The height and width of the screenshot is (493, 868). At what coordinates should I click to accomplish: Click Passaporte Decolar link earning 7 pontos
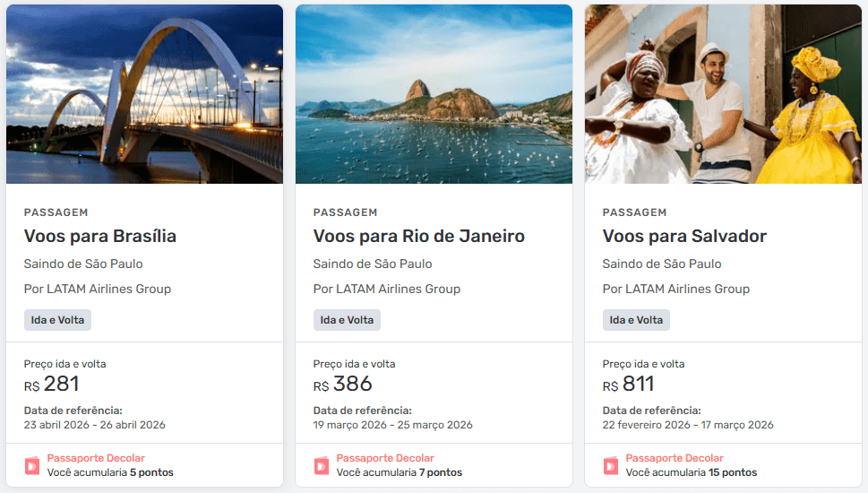(385, 458)
